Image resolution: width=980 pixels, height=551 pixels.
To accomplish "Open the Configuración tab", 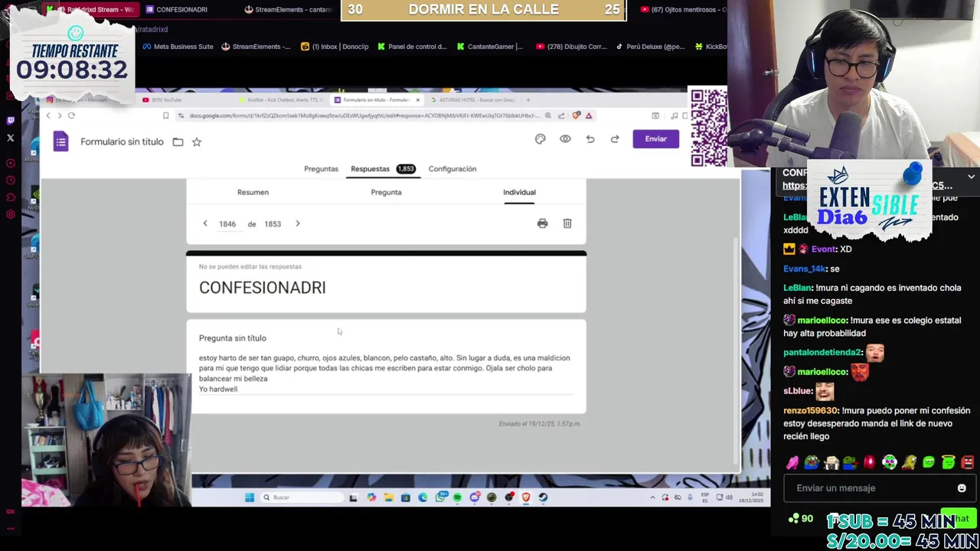I will coord(452,168).
